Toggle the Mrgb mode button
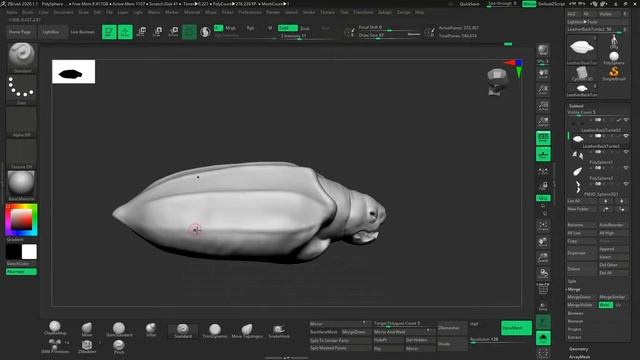This screenshot has width=640, height=360. point(231,28)
